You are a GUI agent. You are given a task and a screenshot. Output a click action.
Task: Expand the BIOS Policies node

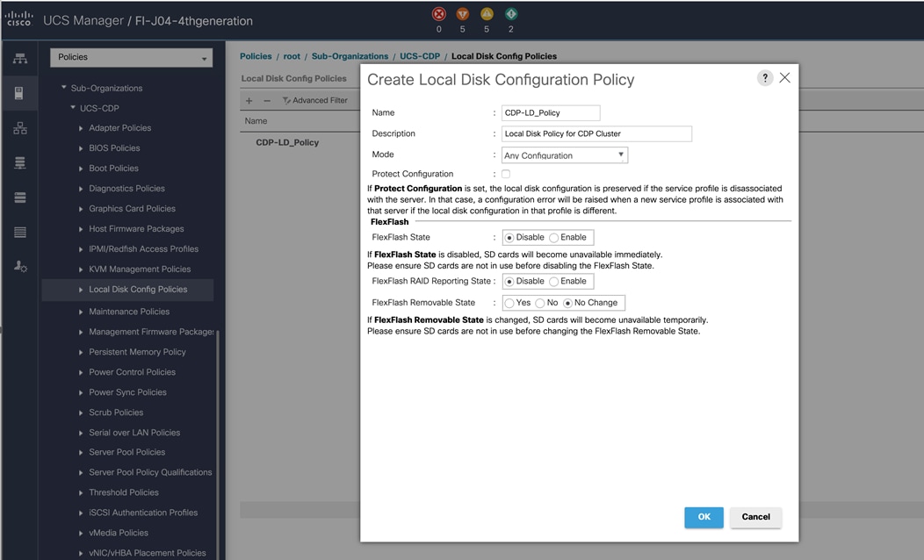click(81, 148)
